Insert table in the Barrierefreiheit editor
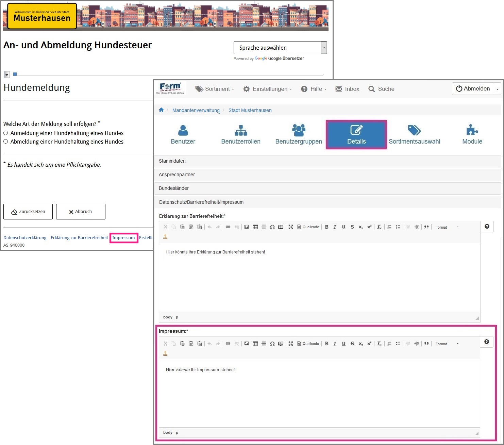 (255, 227)
